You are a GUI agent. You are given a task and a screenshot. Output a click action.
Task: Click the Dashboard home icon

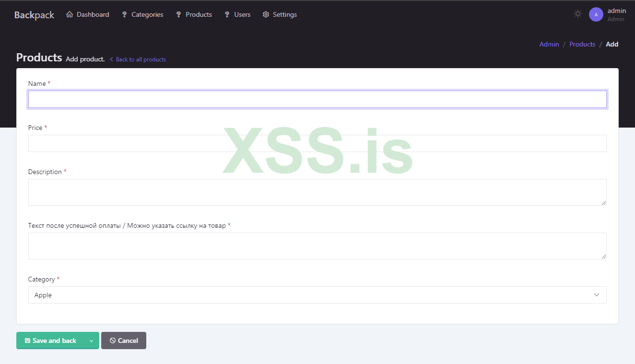point(70,14)
